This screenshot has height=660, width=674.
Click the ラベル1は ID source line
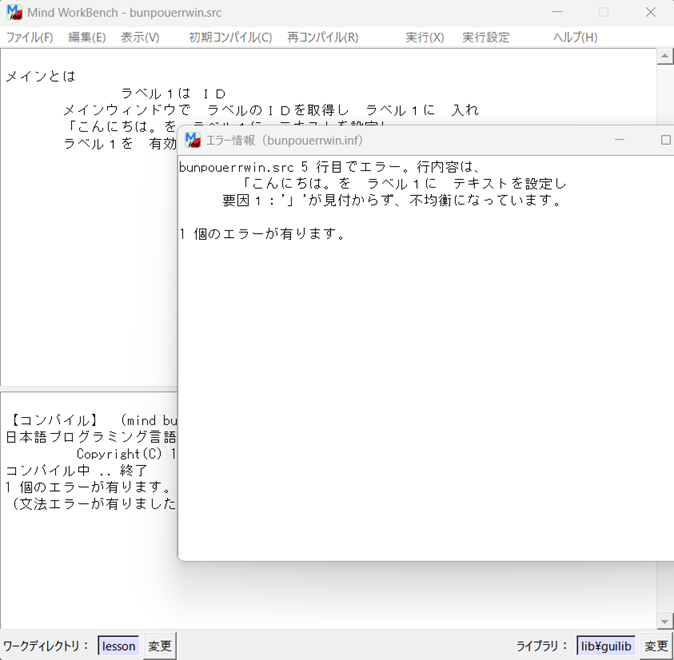tap(173, 93)
